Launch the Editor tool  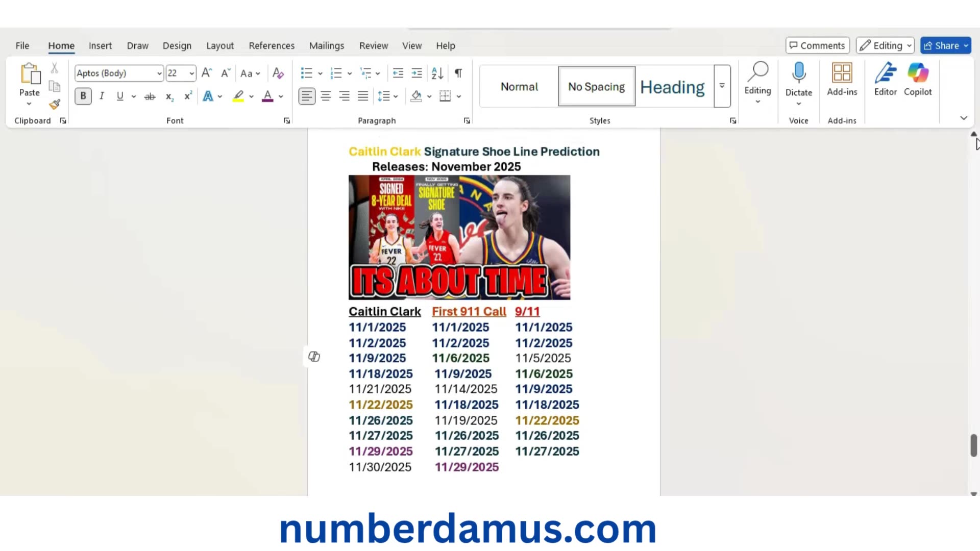[885, 80]
